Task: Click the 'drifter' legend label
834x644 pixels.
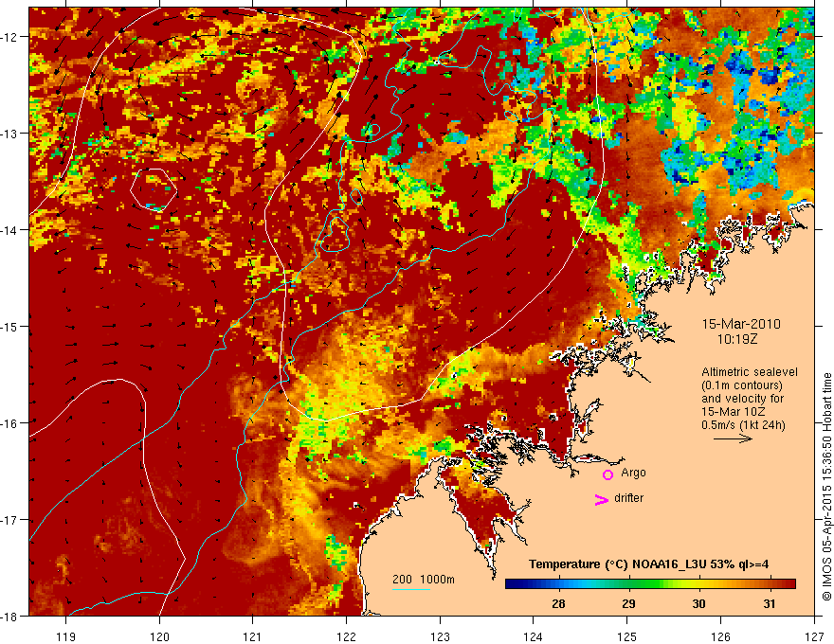Action: tap(628, 498)
